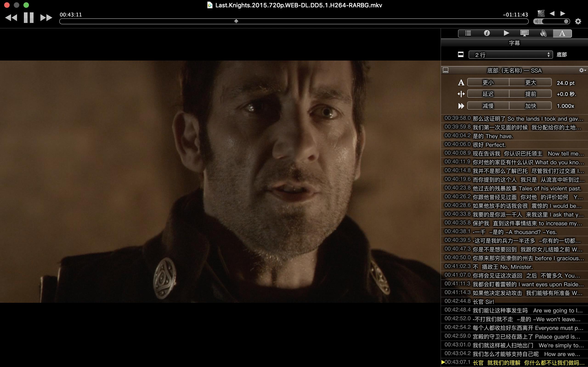The image size is (588, 367).
Task: Open the info inspector tab
Action: 487,33
